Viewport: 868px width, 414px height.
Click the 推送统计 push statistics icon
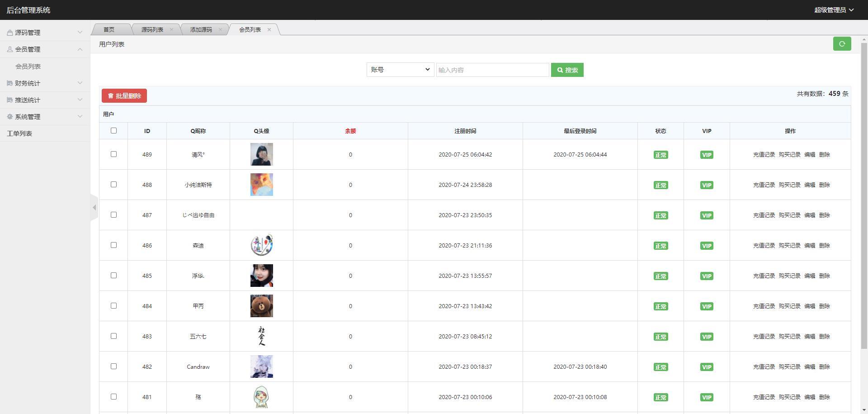pos(10,100)
